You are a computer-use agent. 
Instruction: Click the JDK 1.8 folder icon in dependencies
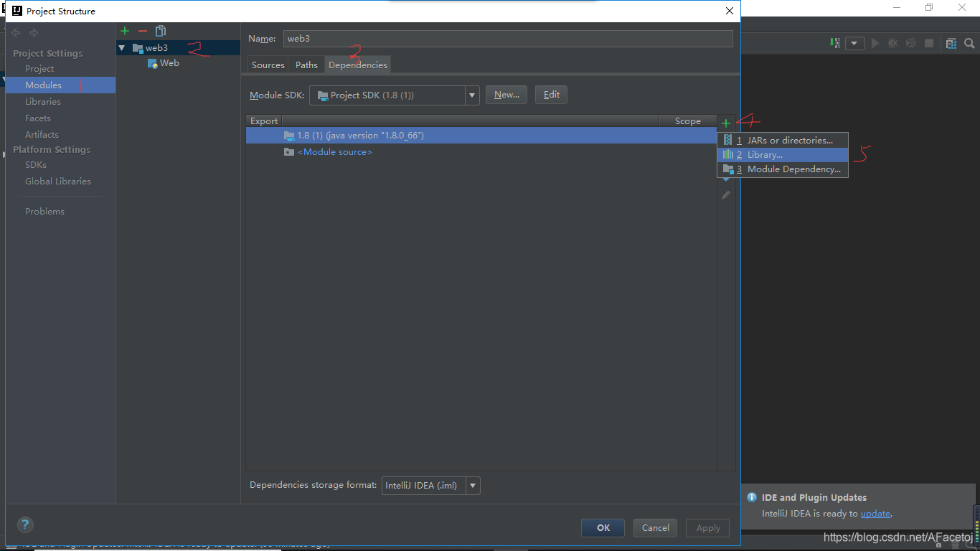[x=289, y=135]
